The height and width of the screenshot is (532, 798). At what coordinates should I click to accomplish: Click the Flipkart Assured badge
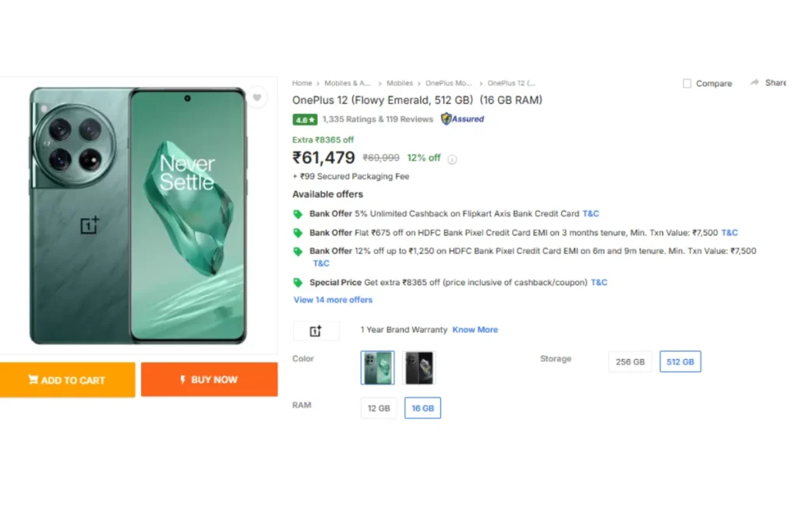point(462,119)
